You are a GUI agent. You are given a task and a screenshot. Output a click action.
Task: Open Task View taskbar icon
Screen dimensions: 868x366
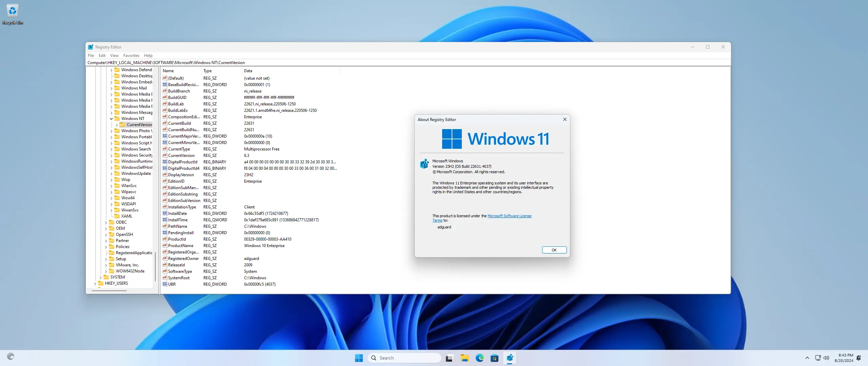tap(449, 358)
